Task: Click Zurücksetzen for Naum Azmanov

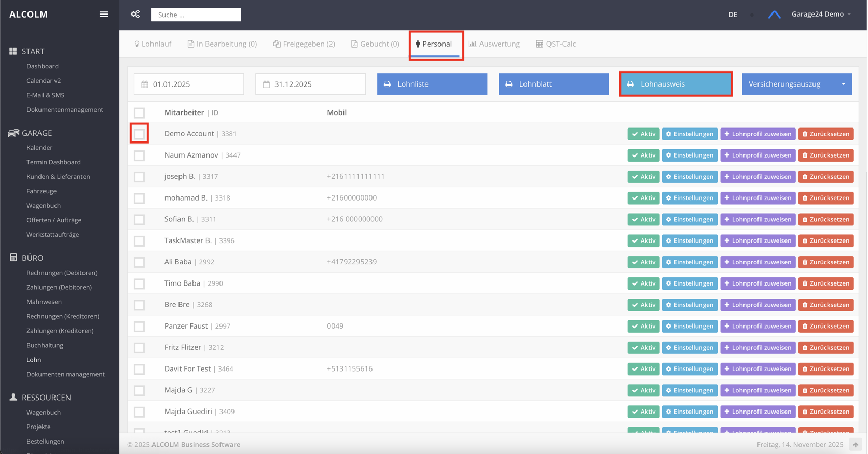Action: [825, 155]
